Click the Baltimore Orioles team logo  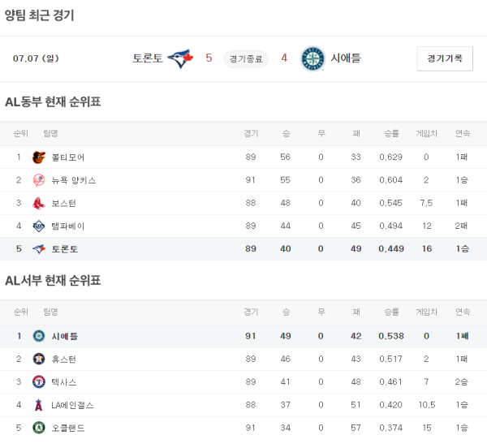click(38, 157)
